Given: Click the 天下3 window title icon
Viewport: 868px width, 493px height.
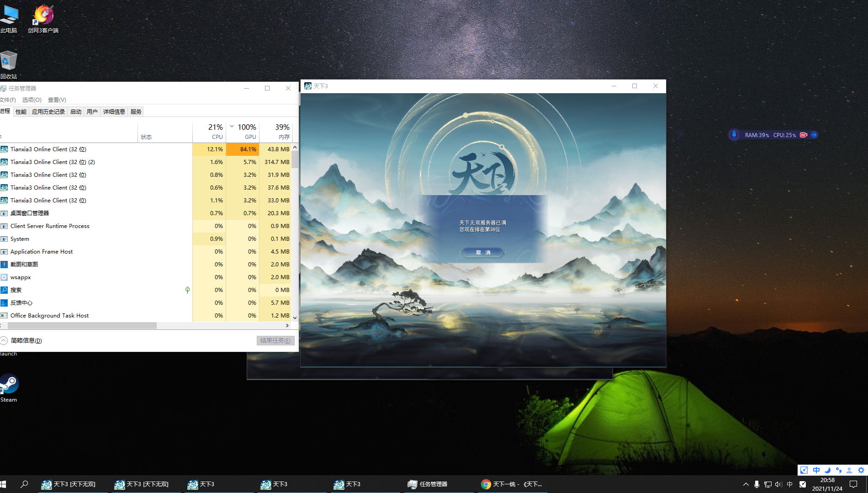Looking at the screenshot, I should [x=308, y=86].
